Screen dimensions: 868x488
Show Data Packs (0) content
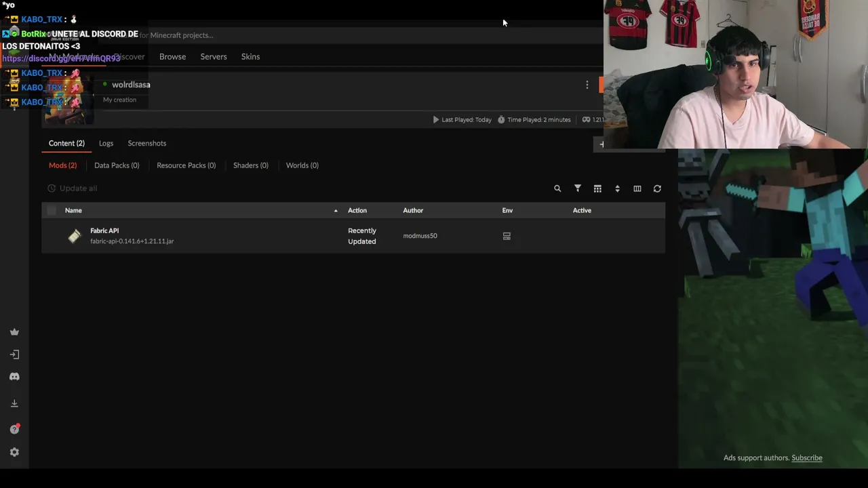click(x=117, y=165)
